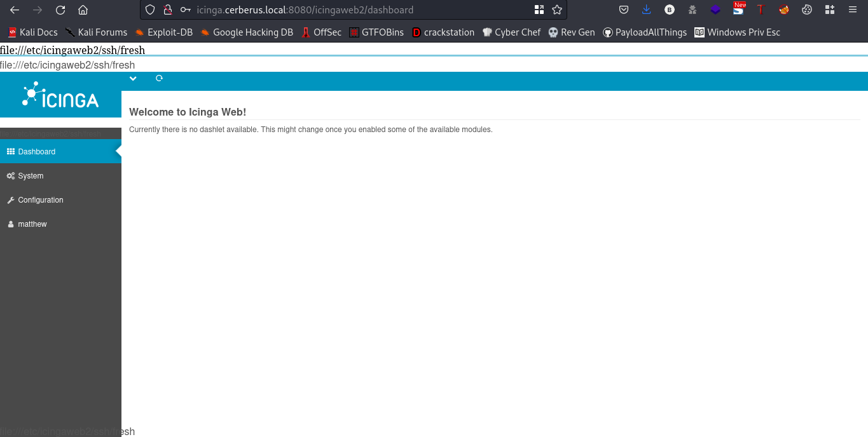Click the white circular B extension icon
This screenshot has height=437, width=868.
coord(669,10)
